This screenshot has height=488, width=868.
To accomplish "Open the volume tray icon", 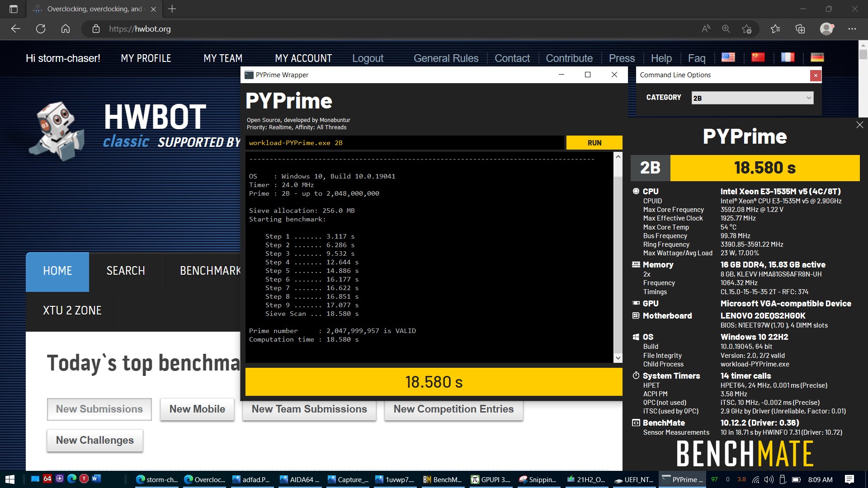I will tap(769, 479).
